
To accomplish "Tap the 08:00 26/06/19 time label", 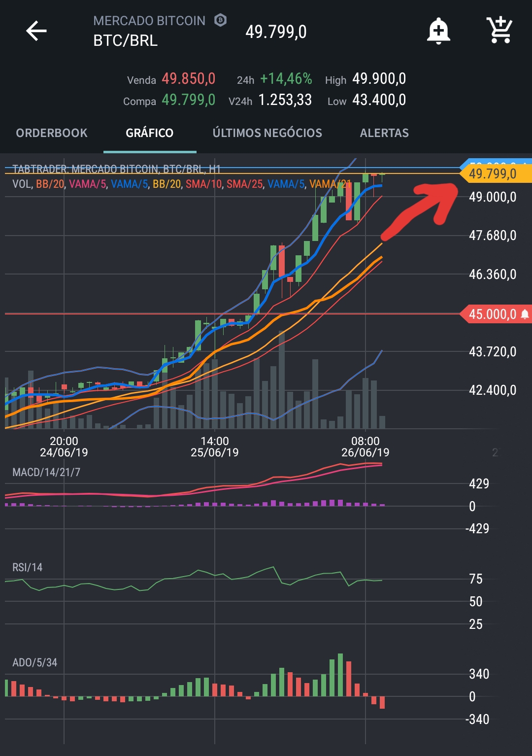I will tap(366, 447).
